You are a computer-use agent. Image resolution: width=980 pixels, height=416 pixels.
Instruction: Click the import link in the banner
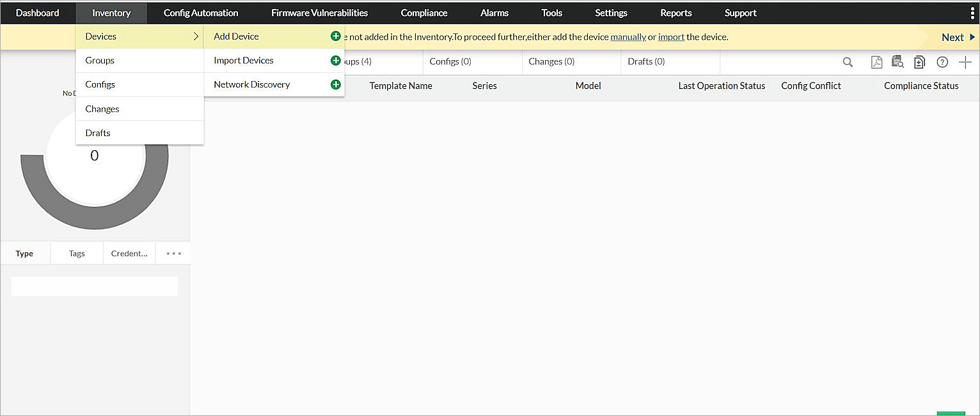tap(671, 37)
